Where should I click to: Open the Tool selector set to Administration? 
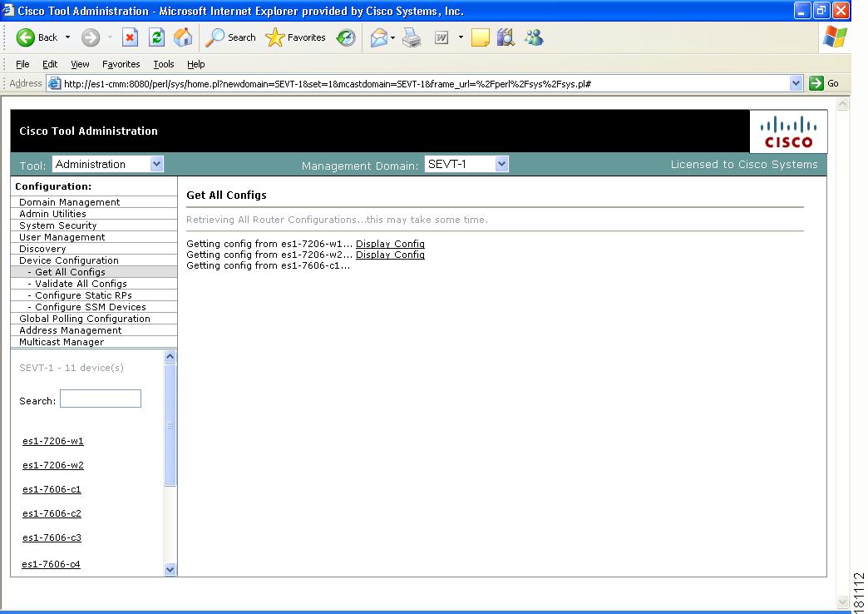tap(108, 164)
